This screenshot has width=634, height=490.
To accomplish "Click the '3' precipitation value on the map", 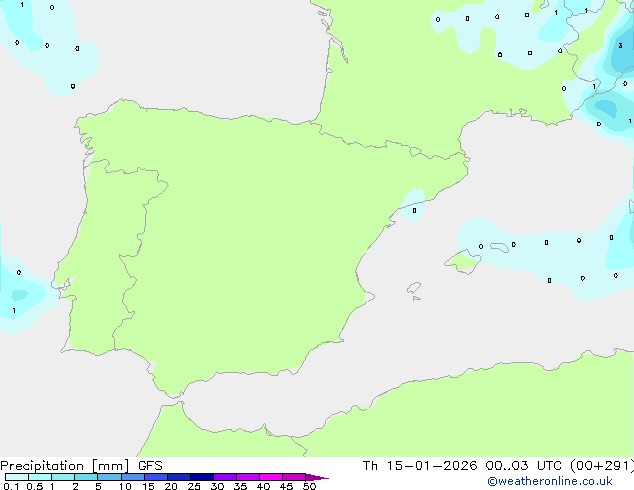I will [x=621, y=46].
